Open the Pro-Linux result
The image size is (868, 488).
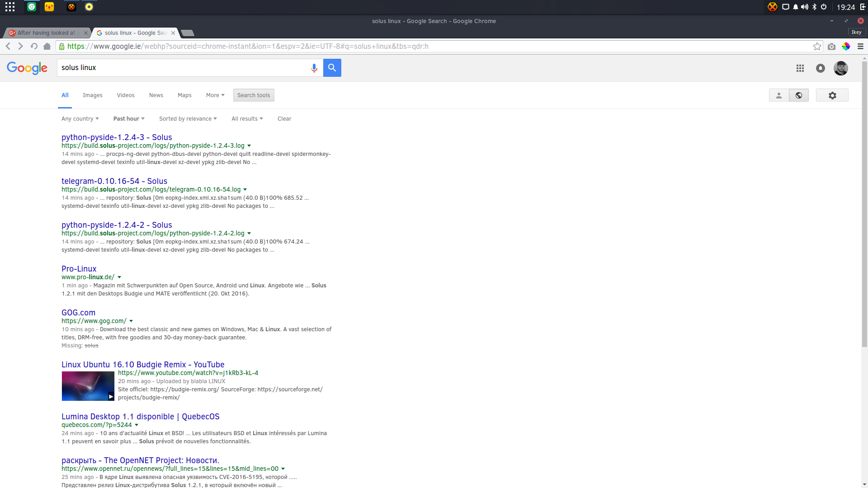(79, 269)
